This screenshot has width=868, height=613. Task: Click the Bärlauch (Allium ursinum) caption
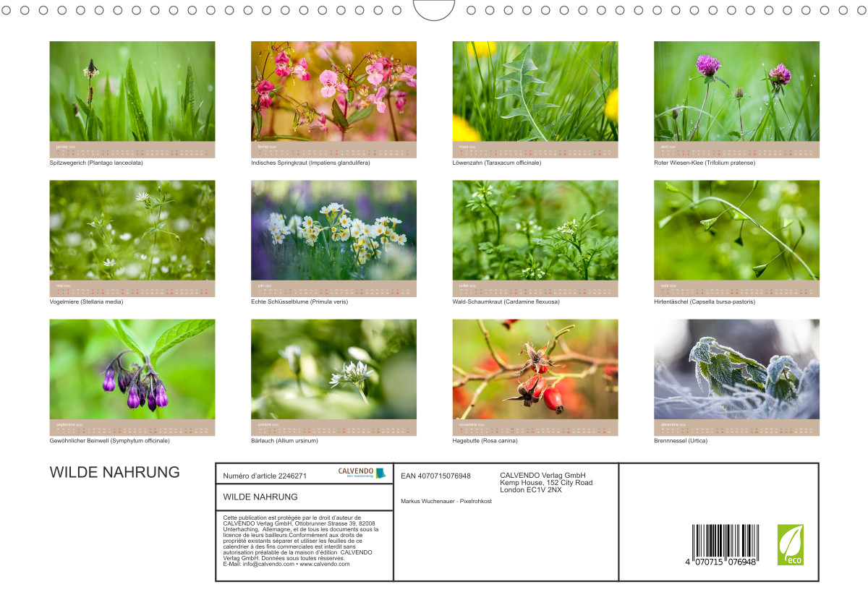coord(284,440)
